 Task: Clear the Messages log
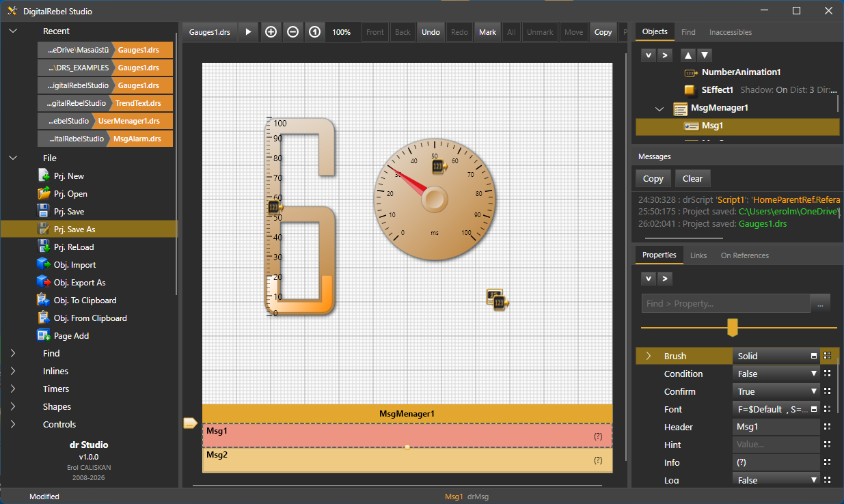tap(692, 178)
